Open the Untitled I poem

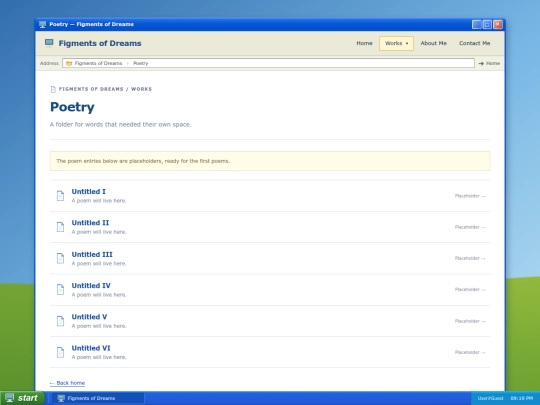(x=89, y=191)
